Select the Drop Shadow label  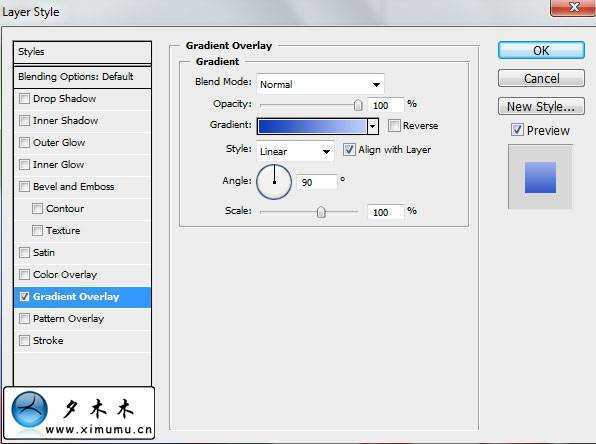(x=65, y=99)
